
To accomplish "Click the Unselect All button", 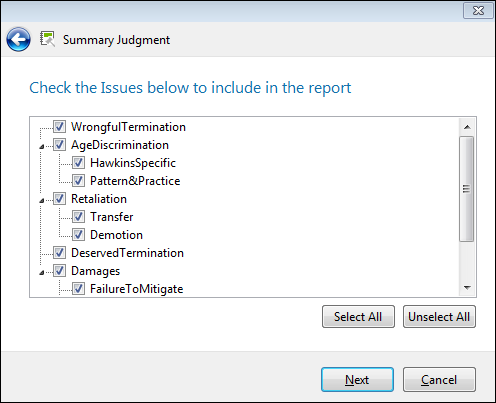I will tap(439, 317).
